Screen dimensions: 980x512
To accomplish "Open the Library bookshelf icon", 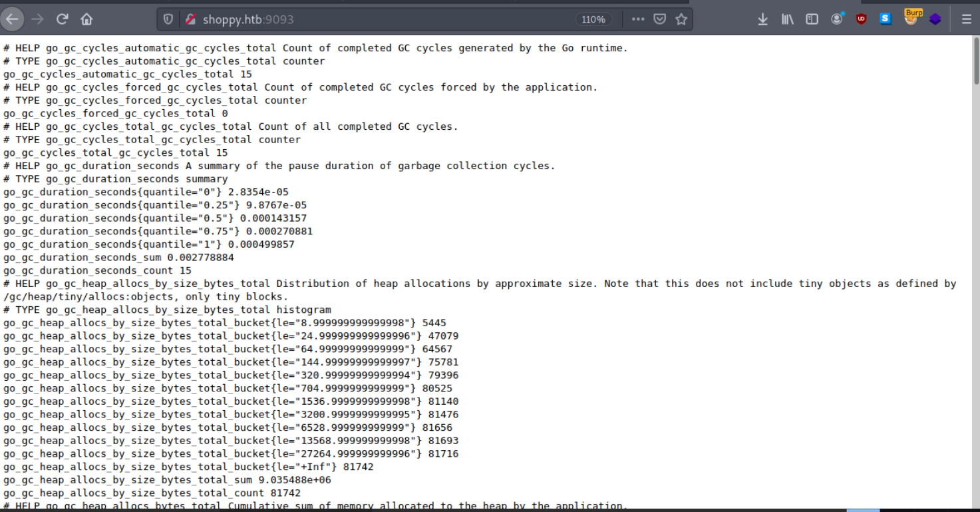I will tap(786, 19).
